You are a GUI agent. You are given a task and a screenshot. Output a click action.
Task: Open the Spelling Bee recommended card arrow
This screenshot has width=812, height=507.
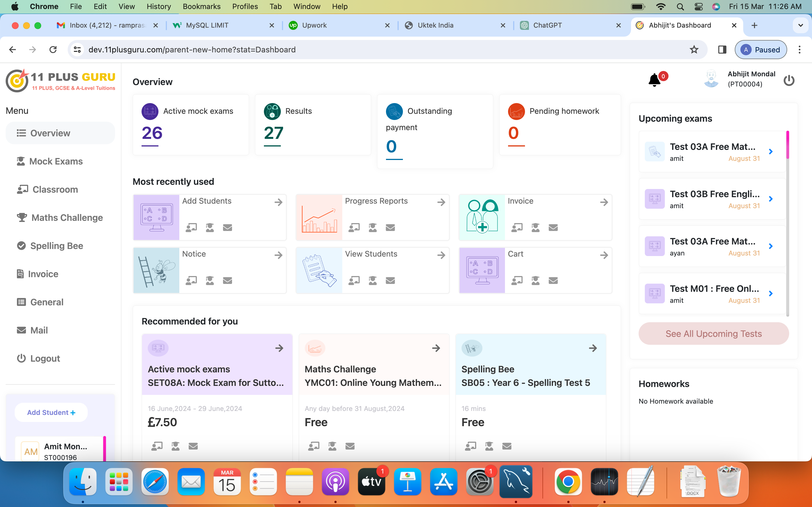click(593, 348)
